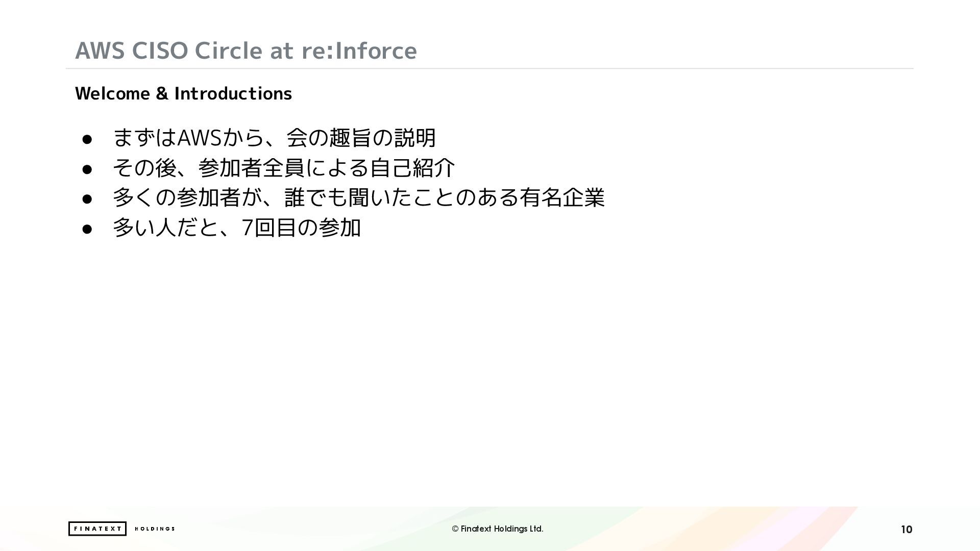Click the text 有名企業 in the third bullet
Screen dimensions: 980x551
561,197
